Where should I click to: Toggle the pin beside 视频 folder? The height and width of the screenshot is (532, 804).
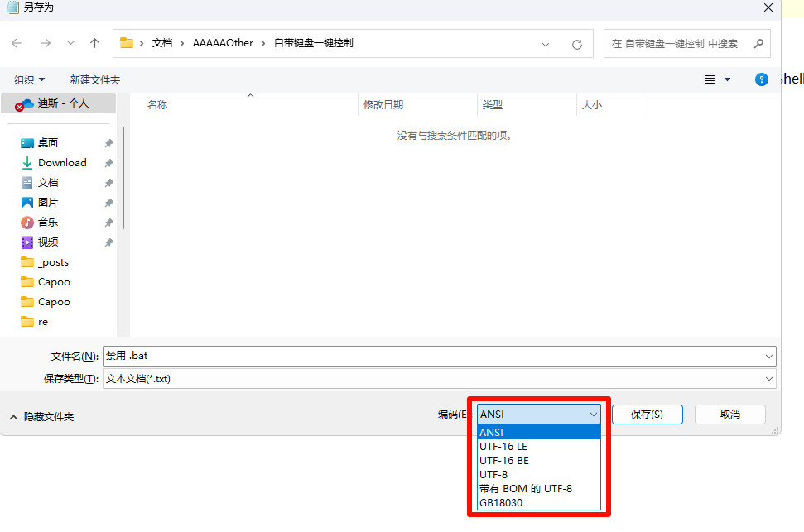tap(108, 242)
